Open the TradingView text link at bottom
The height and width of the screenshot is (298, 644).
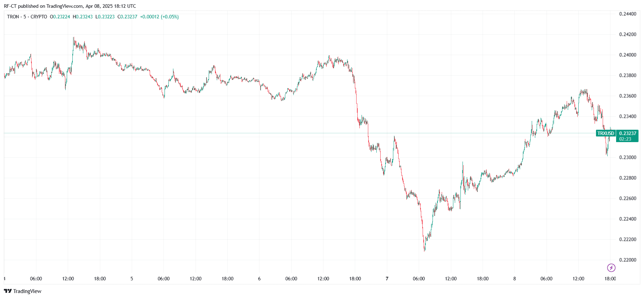27,291
